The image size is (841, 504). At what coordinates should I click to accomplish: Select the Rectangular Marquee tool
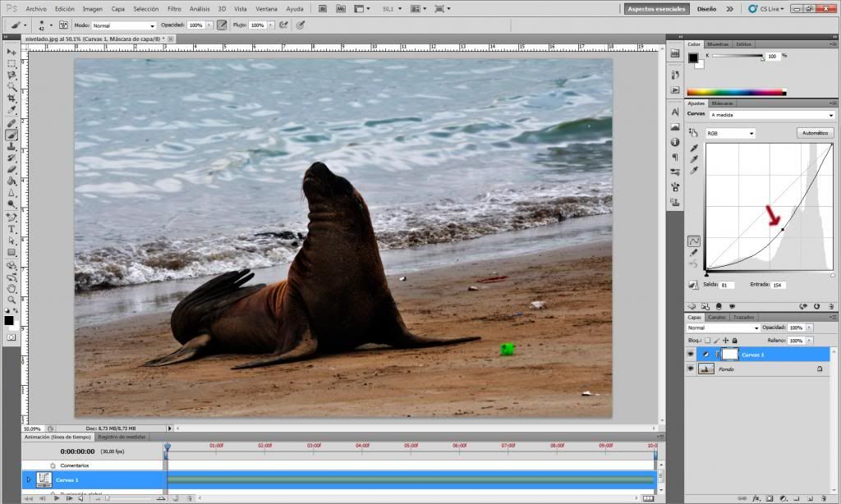(11, 63)
